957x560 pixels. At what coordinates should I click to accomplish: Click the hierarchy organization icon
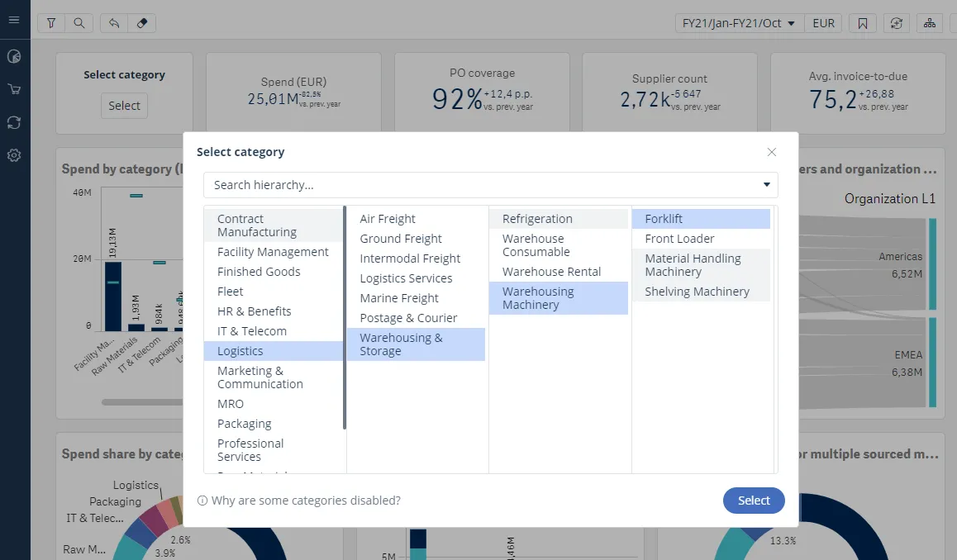[x=930, y=23]
